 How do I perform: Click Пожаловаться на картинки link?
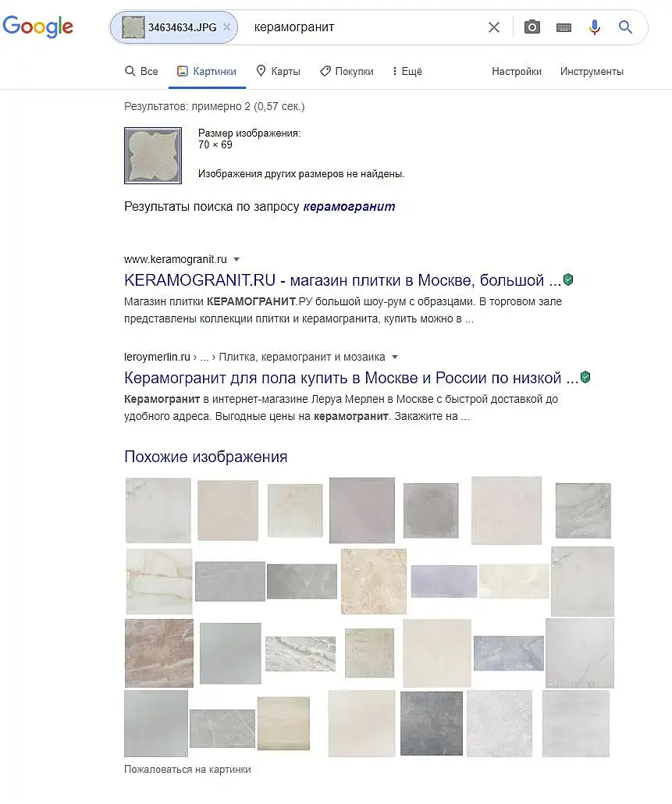click(x=187, y=769)
